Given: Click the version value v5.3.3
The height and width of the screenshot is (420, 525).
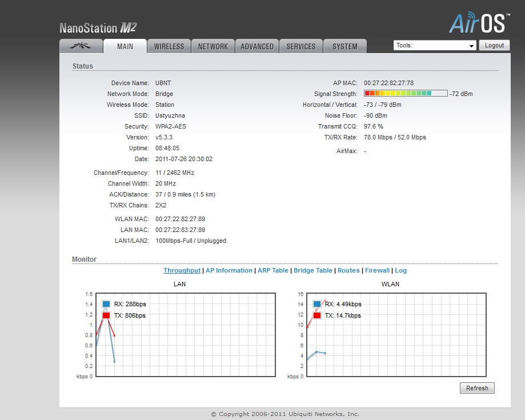Looking at the screenshot, I should (x=164, y=137).
